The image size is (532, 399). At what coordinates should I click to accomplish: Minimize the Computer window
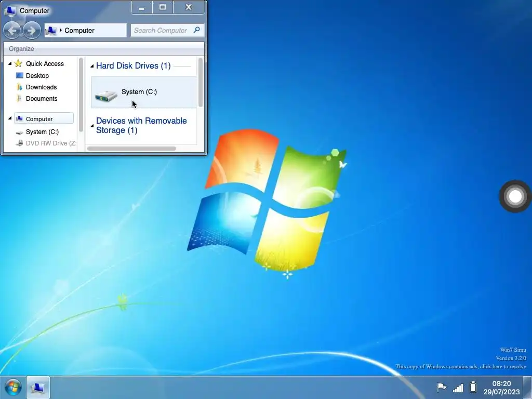point(142,8)
